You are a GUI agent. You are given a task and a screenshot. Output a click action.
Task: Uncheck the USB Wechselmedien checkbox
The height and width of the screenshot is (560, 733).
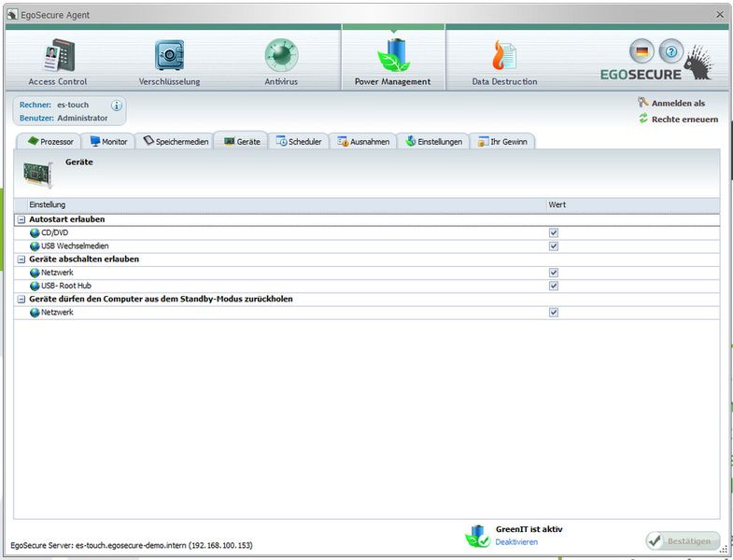(x=554, y=245)
